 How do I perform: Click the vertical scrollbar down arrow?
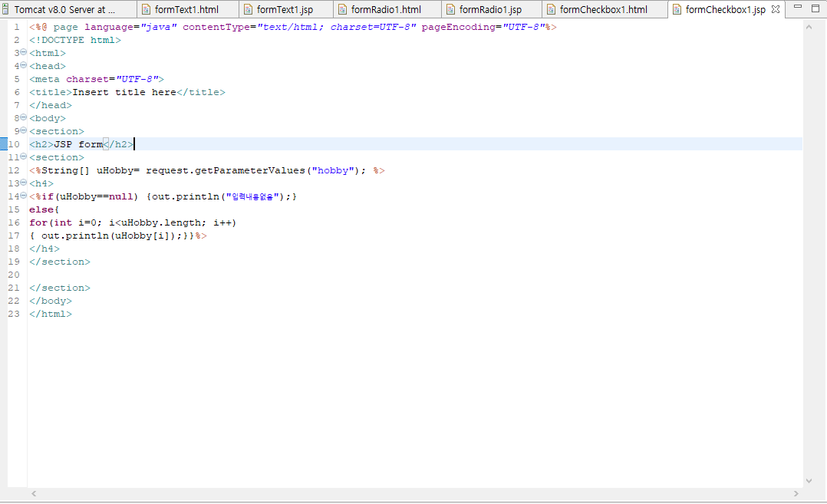point(809,481)
